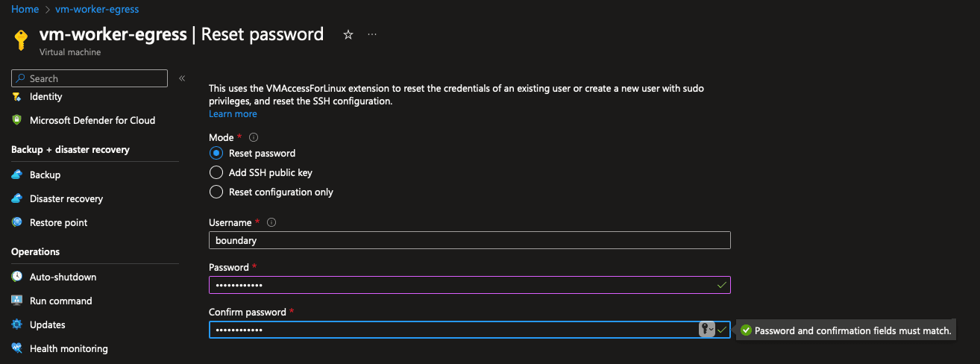Open the Updates gear icon
This screenshot has width=980, height=364.
tap(16, 324)
